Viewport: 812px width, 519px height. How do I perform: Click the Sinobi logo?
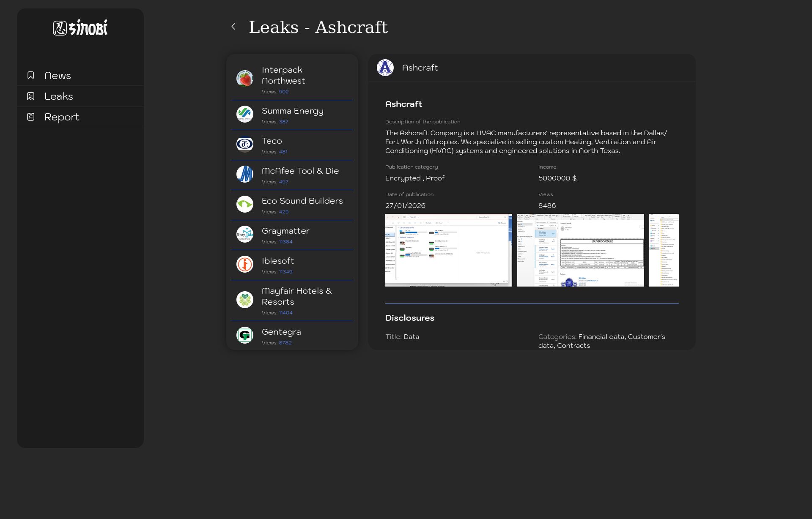pyautogui.click(x=80, y=28)
